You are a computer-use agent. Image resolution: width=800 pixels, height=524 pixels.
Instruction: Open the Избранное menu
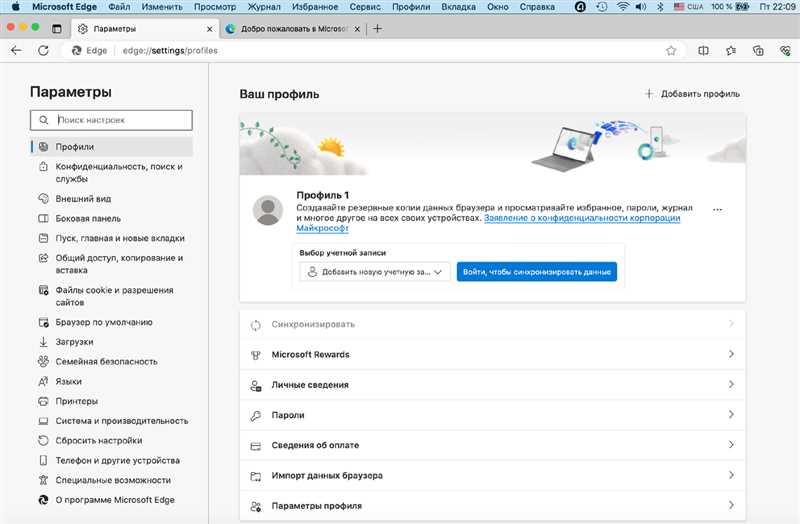click(x=315, y=7)
